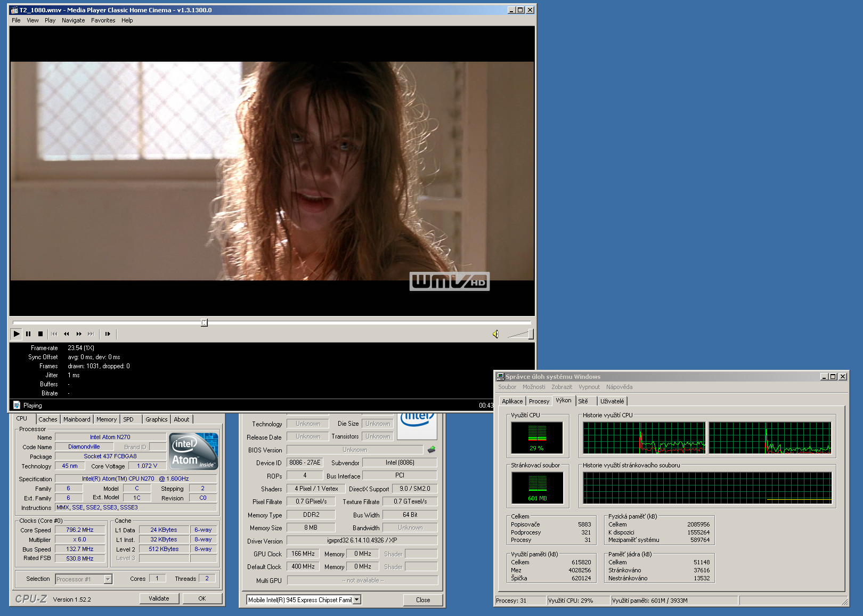Mute audio with the speaker icon

(495, 334)
